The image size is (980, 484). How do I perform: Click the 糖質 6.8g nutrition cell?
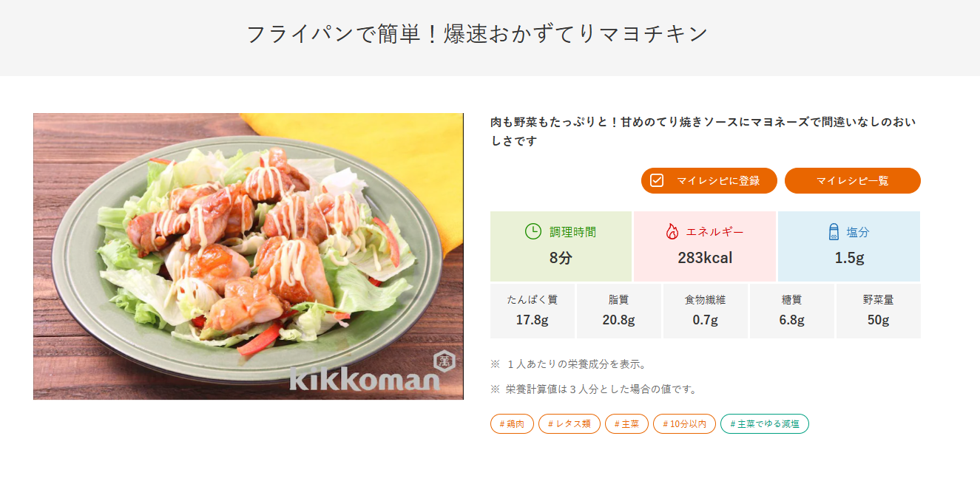[792, 310]
